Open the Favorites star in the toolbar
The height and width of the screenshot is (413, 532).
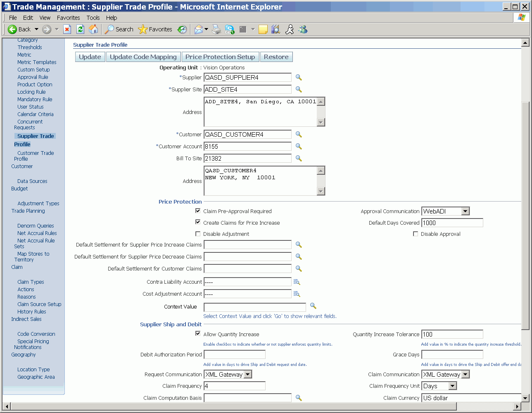(155, 29)
